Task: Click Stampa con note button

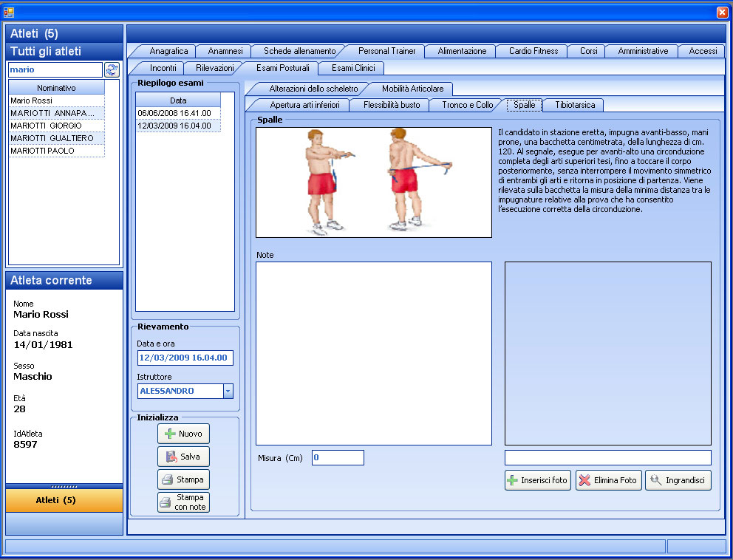Action: (x=183, y=502)
